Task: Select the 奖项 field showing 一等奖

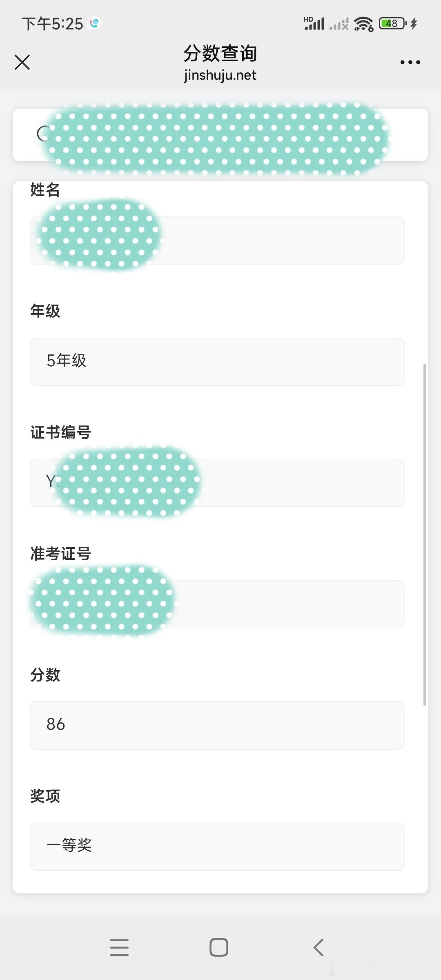Action: pos(217,846)
